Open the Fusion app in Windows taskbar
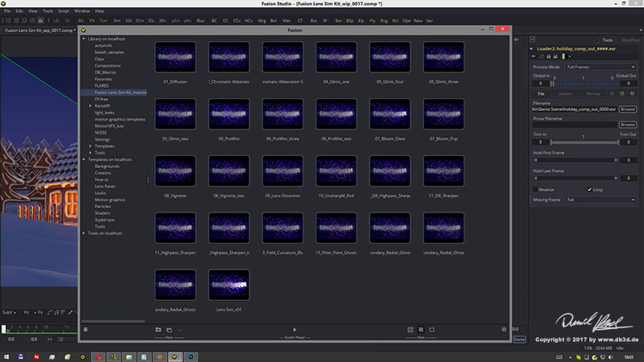Image resolution: width=644 pixels, height=362 pixels. 175,356
